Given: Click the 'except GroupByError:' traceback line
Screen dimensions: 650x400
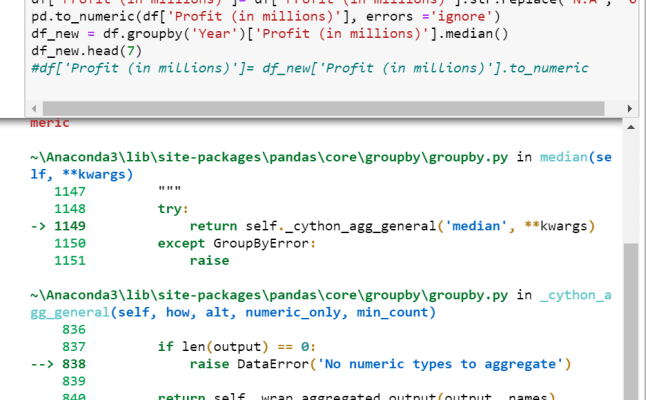Looking at the screenshot, I should point(237,243).
